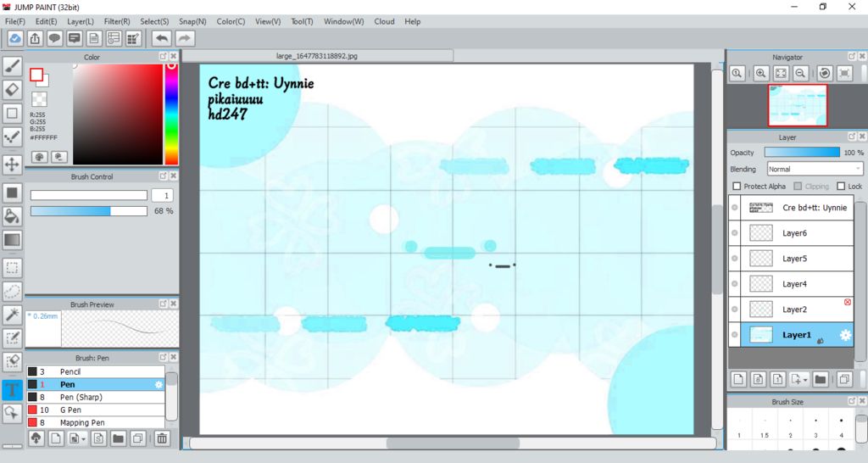Image resolution: width=868 pixels, height=463 pixels.
Task: Select the Move tool
Action: coord(12,165)
